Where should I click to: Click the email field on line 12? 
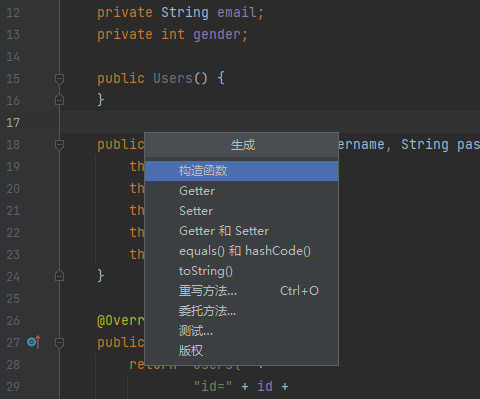point(237,13)
